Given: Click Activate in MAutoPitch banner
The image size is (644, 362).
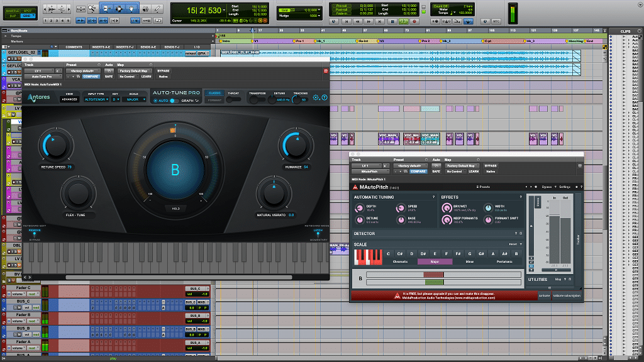Looking at the screenshot, I should [544, 295].
